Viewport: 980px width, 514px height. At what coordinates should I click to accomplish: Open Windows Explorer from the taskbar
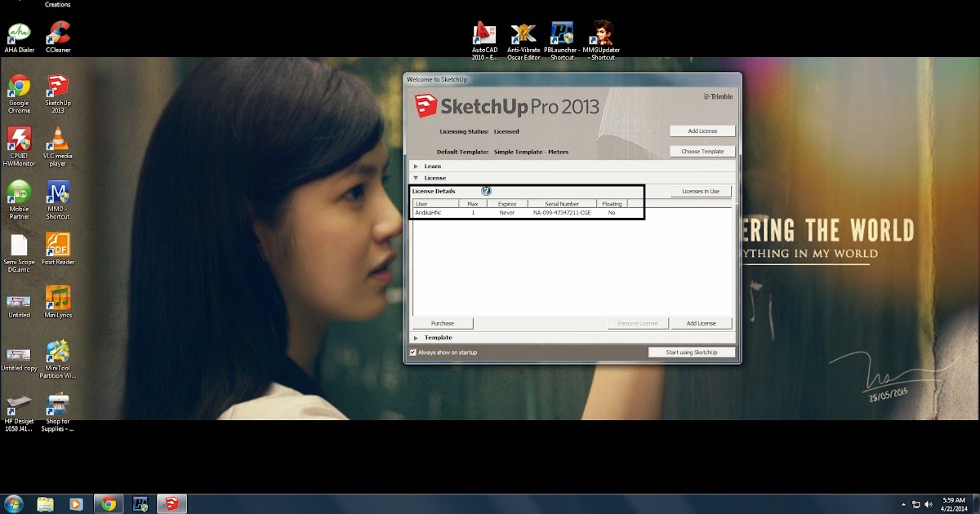45,503
